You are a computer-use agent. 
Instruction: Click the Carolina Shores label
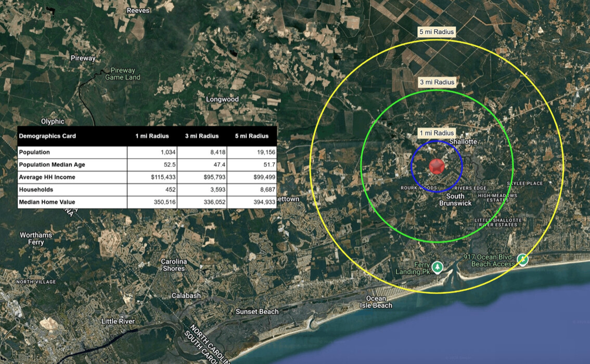(173, 265)
